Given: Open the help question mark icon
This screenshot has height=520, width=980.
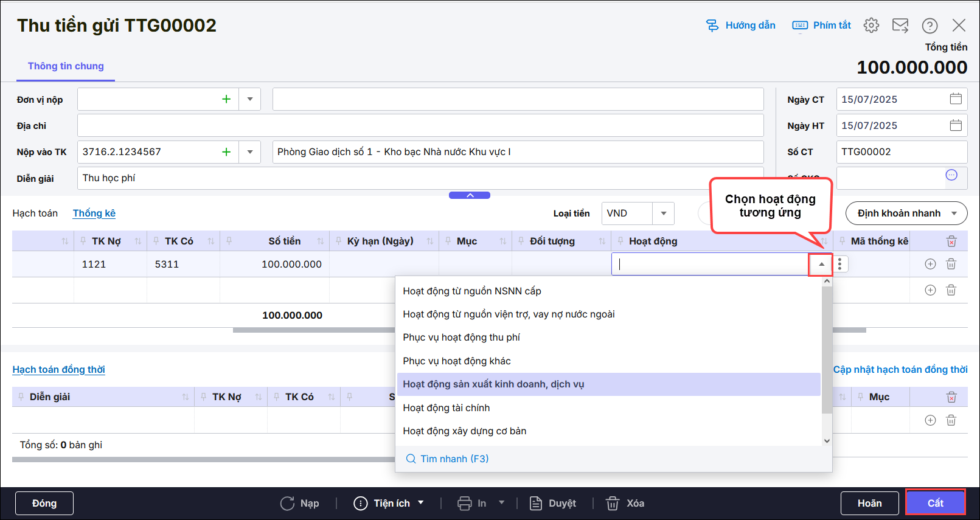Looking at the screenshot, I should coord(929,26).
